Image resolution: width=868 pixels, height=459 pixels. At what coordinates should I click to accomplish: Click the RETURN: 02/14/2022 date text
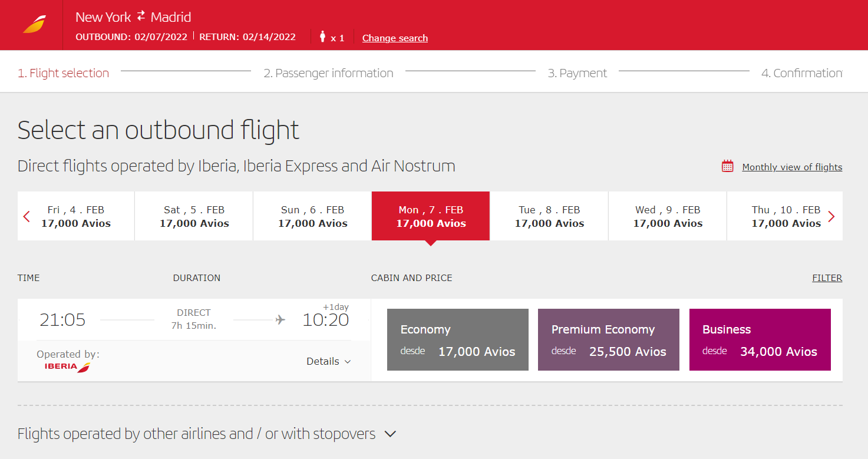point(247,37)
